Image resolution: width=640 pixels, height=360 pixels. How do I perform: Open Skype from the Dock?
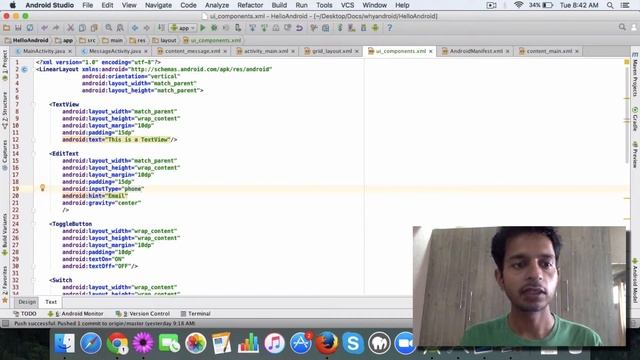(353, 343)
